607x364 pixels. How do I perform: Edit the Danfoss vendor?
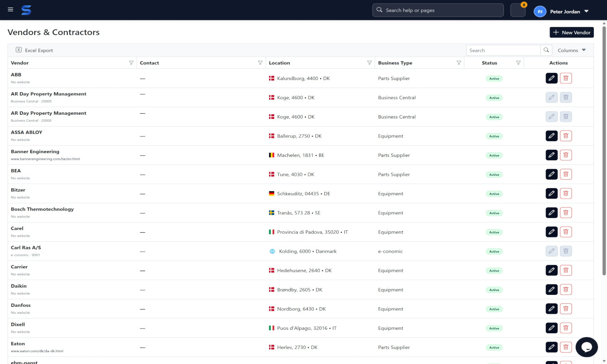552,309
